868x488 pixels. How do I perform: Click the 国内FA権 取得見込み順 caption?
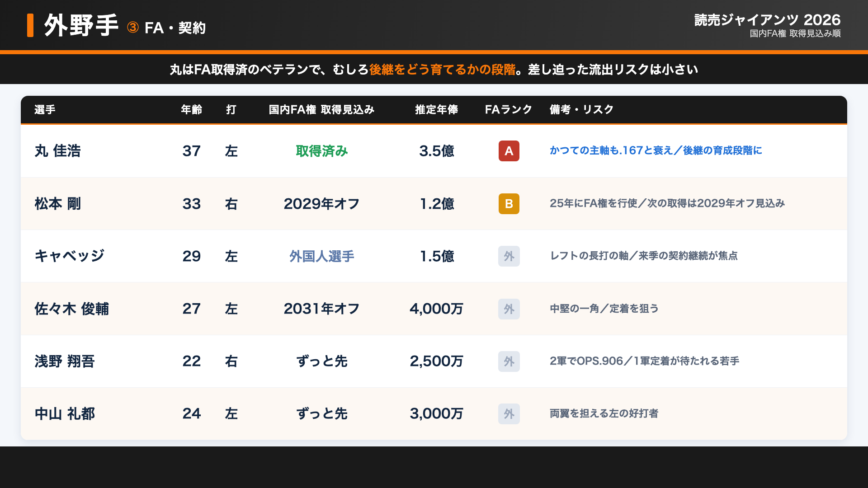click(795, 33)
